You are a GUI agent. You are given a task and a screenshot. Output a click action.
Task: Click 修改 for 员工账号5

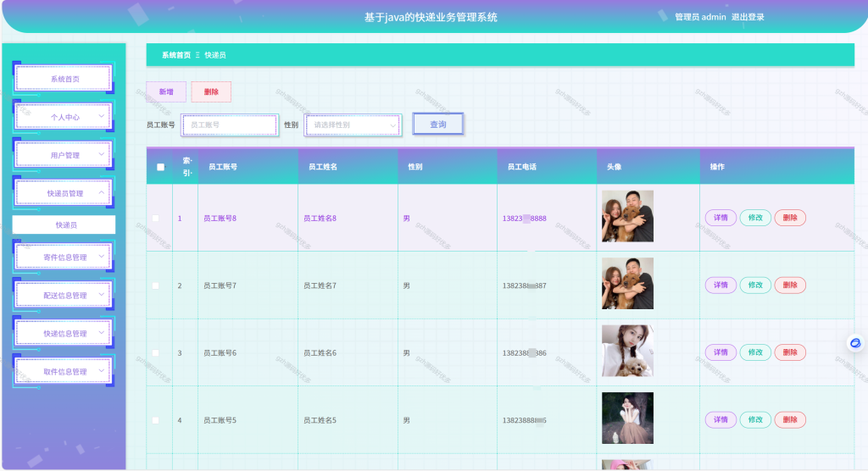pyautogui.click(x=755, y=419)
